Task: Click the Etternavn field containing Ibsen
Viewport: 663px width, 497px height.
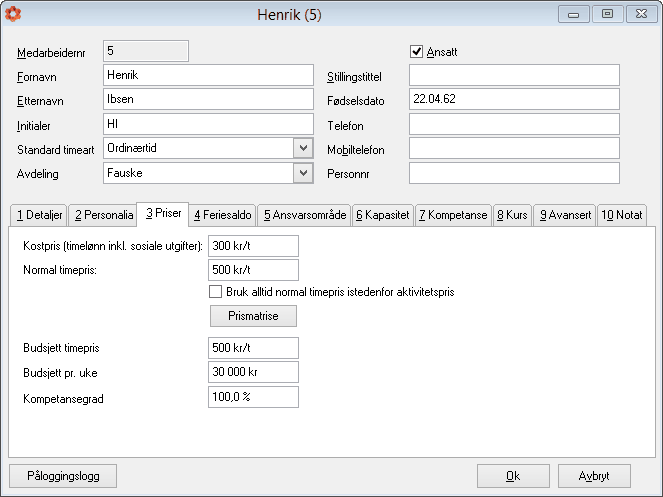Action: coord(208,99)
